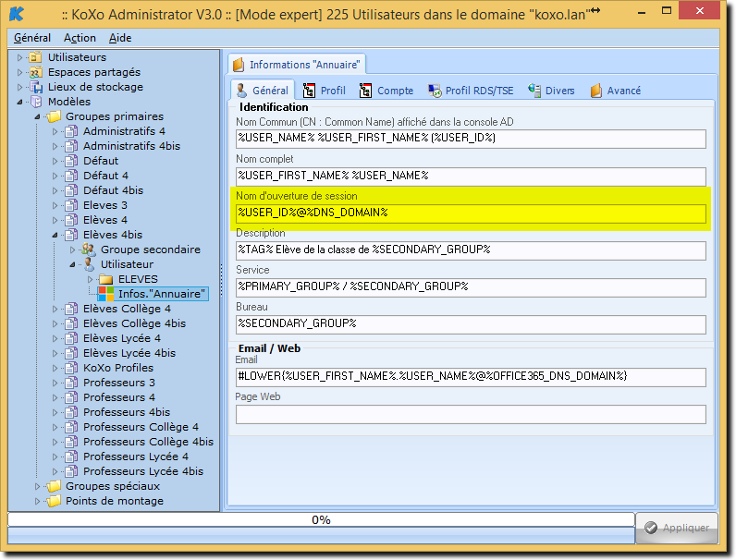Screen dimensions: 736x560
Task: Collapse the Utilisateur node
Action: pyautogui.click(x=72, y=264)
